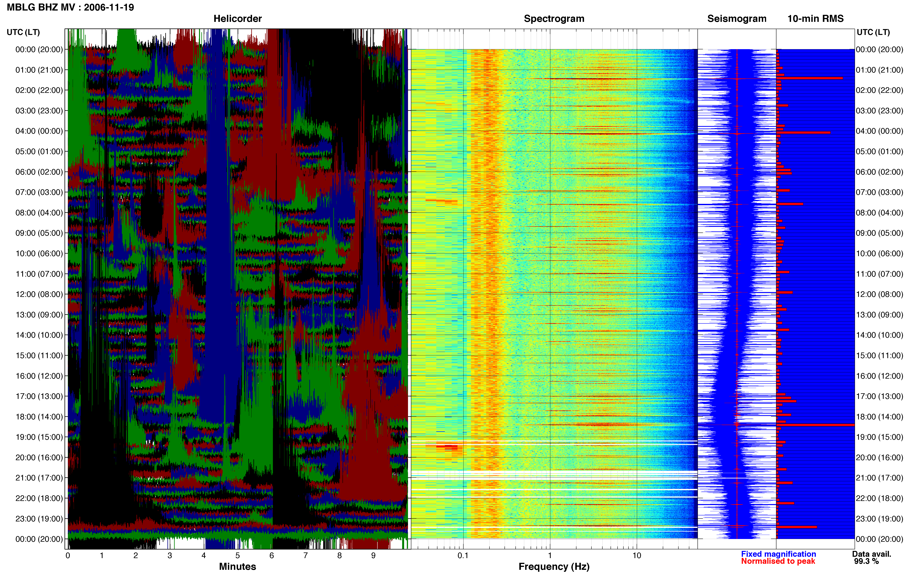
Task: Click left time label '22:00 (18:00)'
Action: 39,498
